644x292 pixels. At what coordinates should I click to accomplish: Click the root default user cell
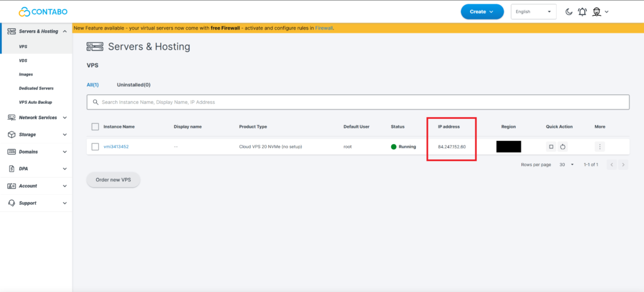[x=347, y=147]
